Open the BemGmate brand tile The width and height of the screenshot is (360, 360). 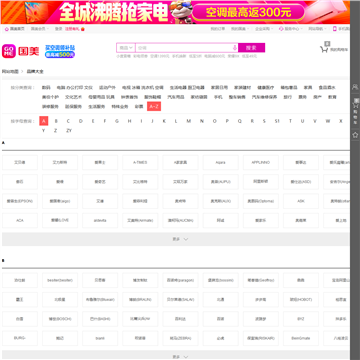pyautogui.click(x=301, y=338)
